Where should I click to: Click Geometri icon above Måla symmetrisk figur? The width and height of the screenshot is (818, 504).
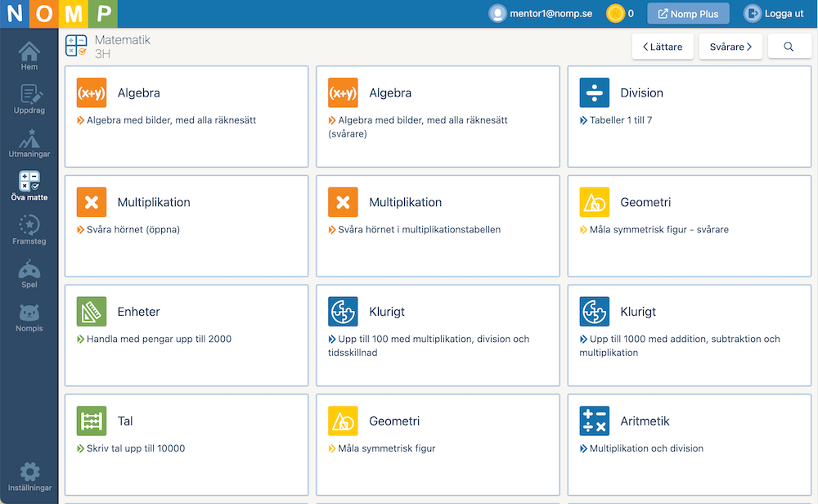click(x=343, y=421)
